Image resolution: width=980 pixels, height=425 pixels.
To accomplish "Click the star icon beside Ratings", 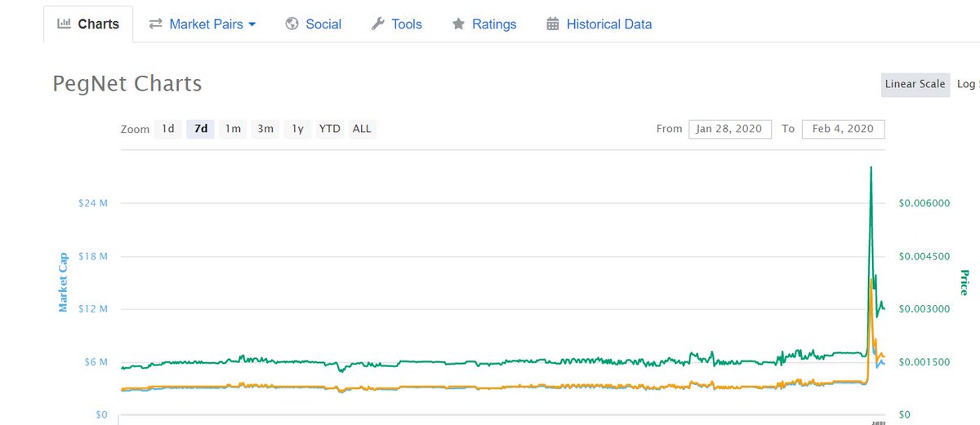I will click(458, 24).
